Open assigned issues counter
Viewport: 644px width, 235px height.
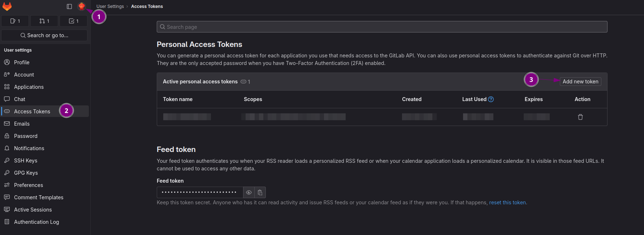click(15, 21)
